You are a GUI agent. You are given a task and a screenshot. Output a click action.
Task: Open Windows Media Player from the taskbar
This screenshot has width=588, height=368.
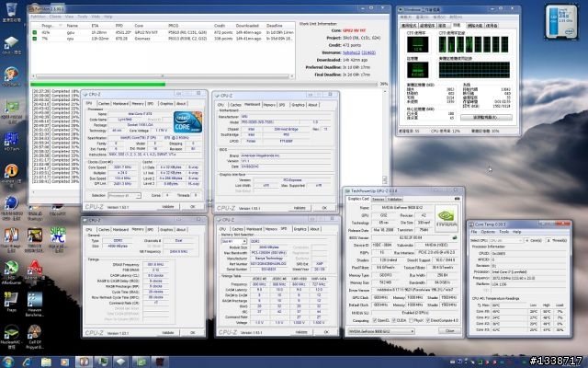[64, 362]
